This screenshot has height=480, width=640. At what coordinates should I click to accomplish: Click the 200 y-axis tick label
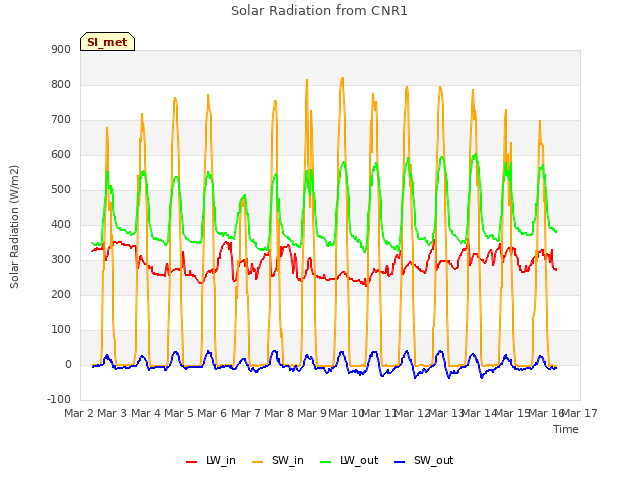[61, 294]
